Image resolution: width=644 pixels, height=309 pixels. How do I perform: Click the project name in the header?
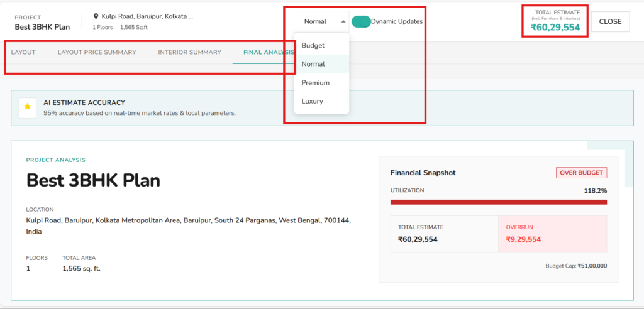coord(42,27)
